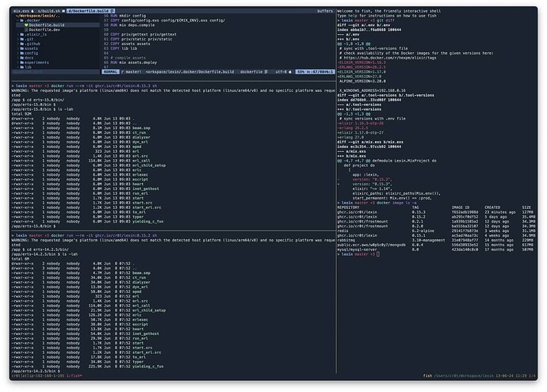This screenshot has width=547, height=392.
Task: Click the NORMAL mode indicator in statusline
Action: 110,72
